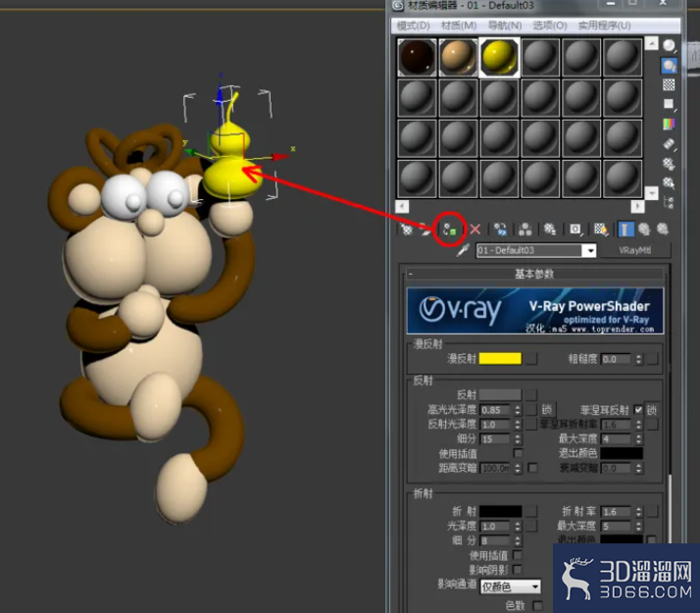Viewport: 700px width, 613px height.
Task: Click the Make Material Copy icon
Action: click(x=500, y=230)
